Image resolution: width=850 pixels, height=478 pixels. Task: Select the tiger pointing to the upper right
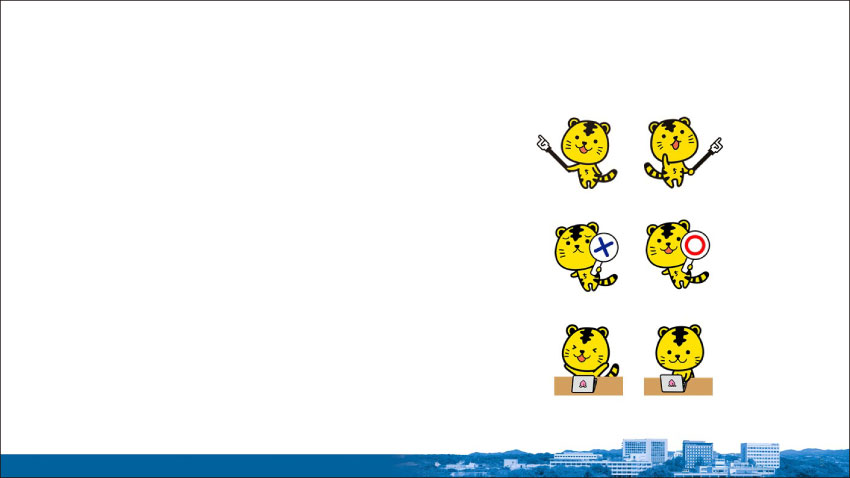[x=674, y=152]
